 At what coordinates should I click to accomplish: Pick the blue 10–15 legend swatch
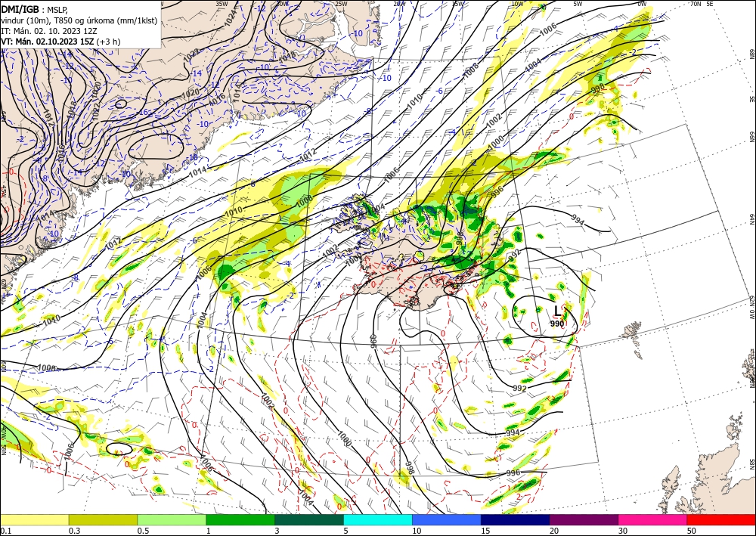[447, 519]
